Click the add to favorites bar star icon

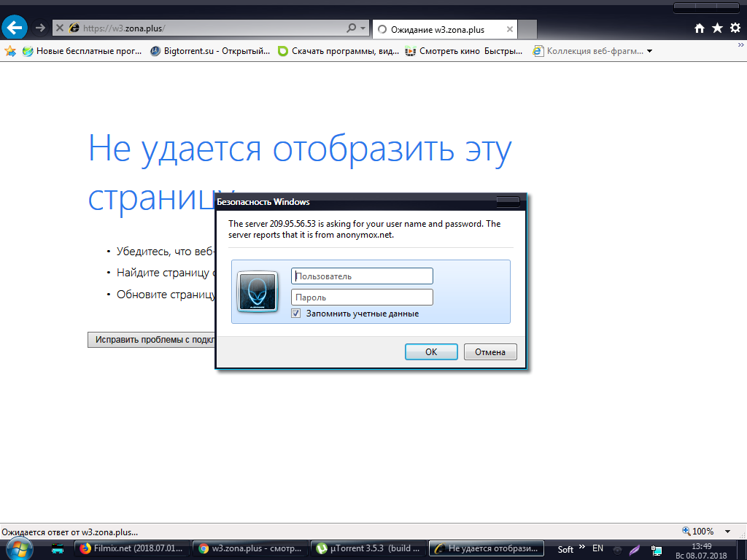(x=10, y=51)
